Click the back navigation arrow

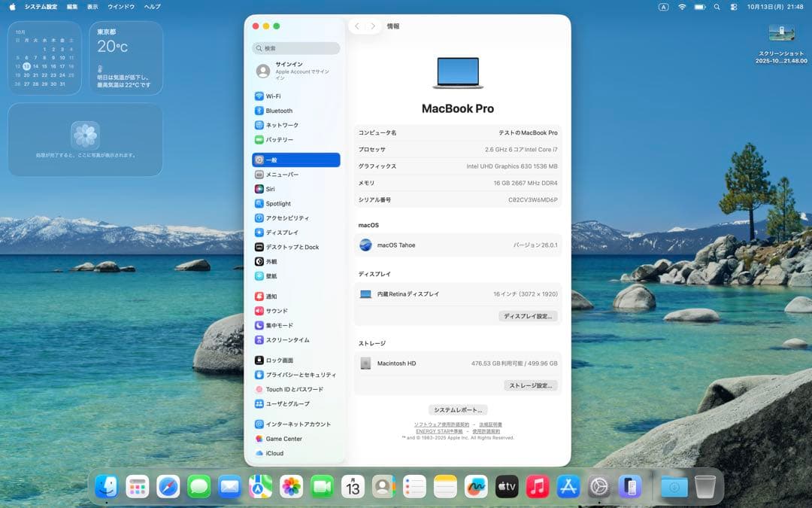(357, 25)
